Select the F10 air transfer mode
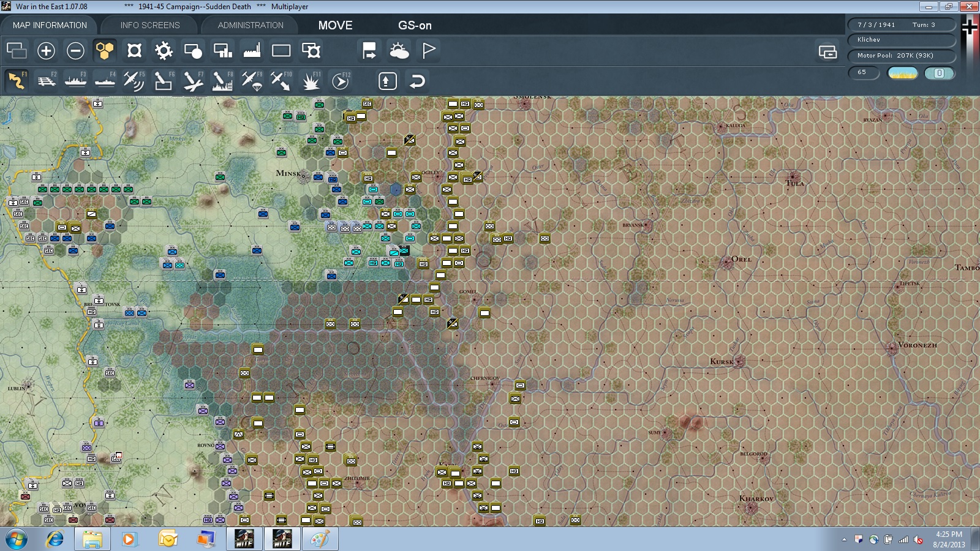The image size is (980, 551). pyautogui.click(x=281, y=81)
